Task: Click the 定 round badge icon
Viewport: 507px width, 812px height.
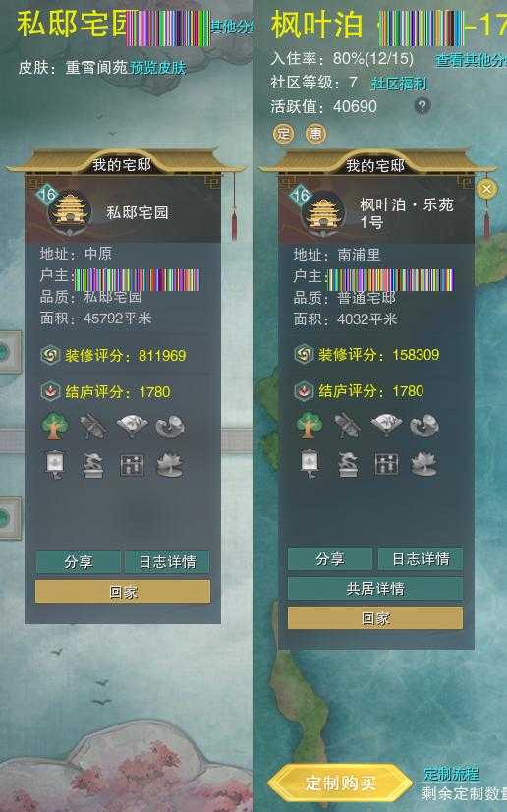Action: point(283,133)
